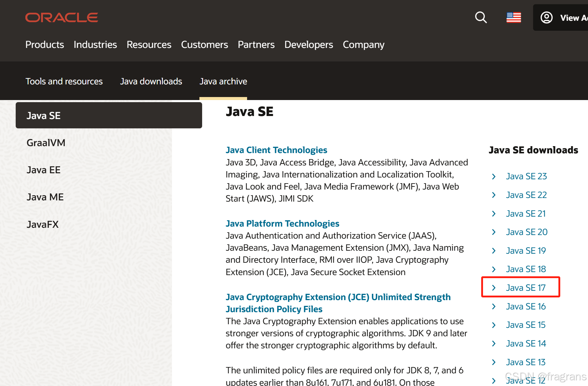The height and width of the screenshot is (386, 588).
Task: Click the Oracle logo
Action: pos(62,17)
